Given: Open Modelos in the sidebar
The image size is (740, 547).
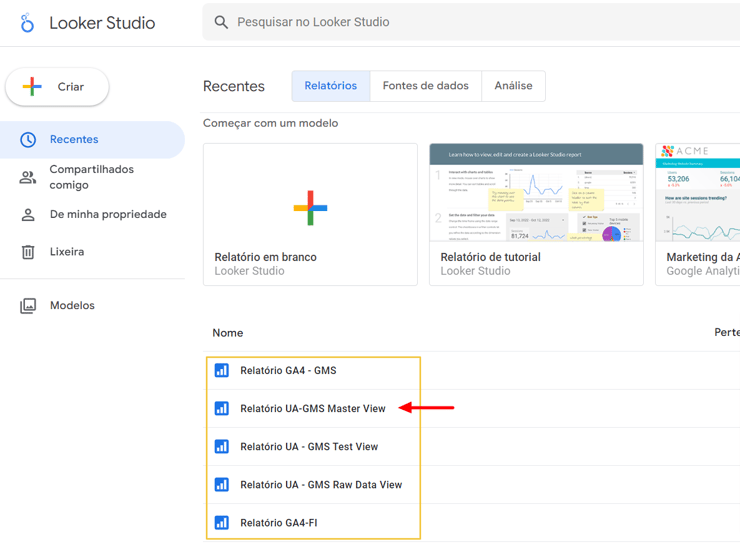Looking at the screenshot, I should click(x=92, y=305).
